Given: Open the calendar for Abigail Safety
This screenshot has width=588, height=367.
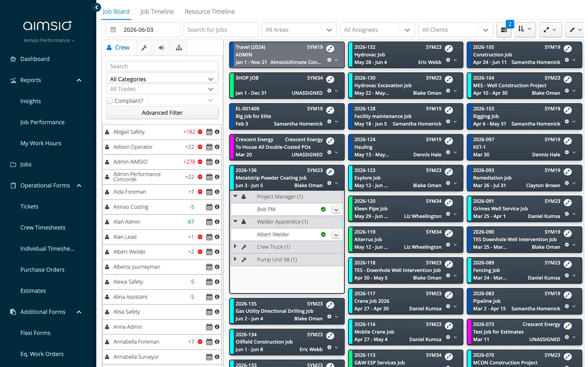Looking at the screenshot, I should 209,132.
